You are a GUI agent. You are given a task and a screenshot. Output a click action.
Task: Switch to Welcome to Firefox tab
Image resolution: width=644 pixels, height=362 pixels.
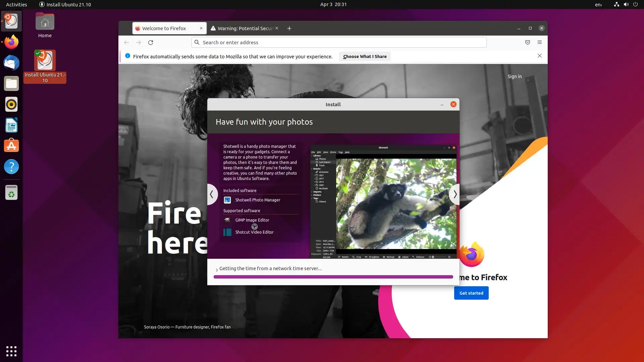point(164,28)
